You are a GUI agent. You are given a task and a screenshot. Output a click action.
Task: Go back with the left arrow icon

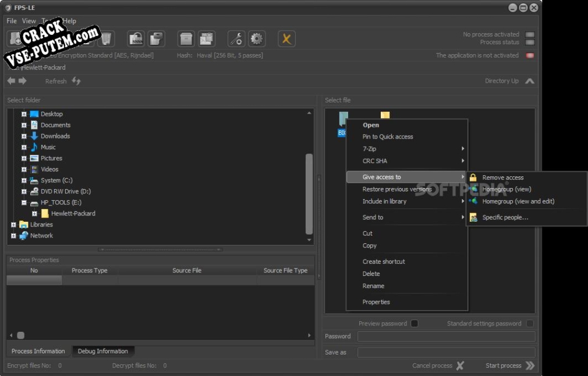click(x=11, y=80)
